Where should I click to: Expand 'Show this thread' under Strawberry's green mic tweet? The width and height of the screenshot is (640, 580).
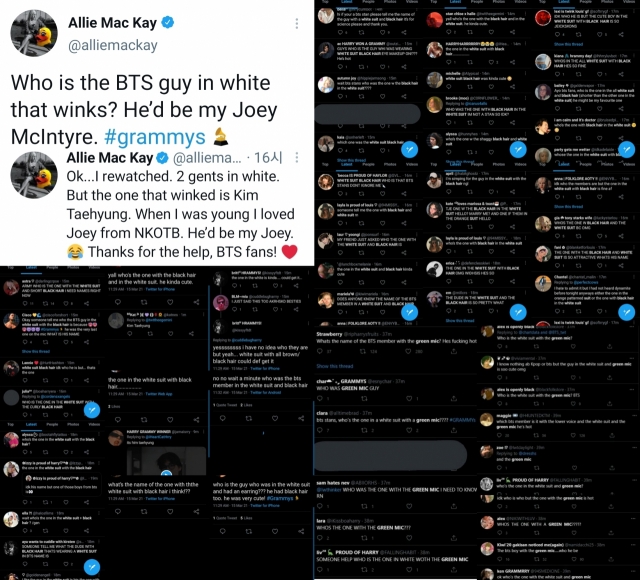click(335, 366)
